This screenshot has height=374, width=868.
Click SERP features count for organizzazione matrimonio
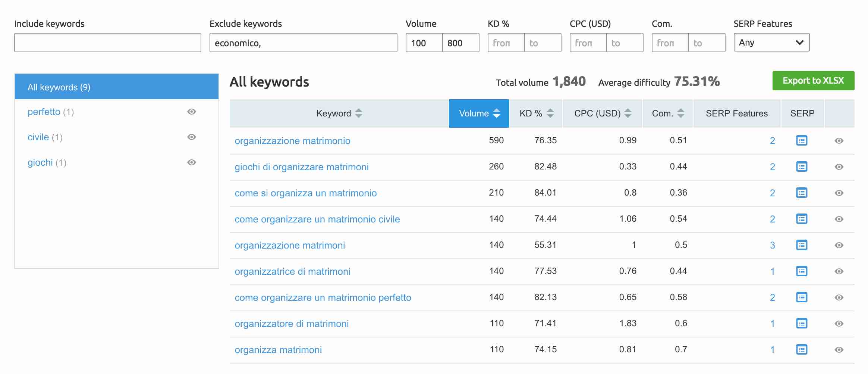[x=772, y=141]
